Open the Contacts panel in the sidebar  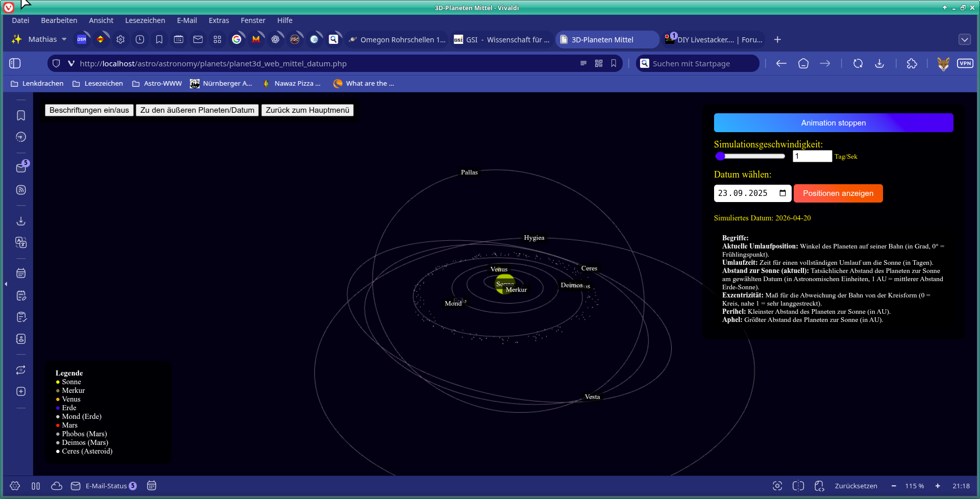(x=21, y=339)
